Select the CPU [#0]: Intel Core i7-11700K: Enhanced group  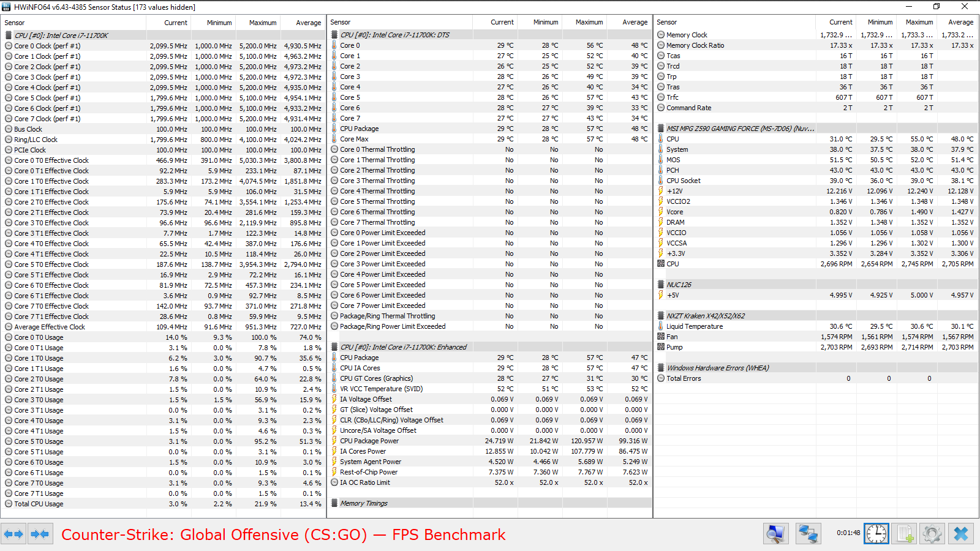(490, 347)
